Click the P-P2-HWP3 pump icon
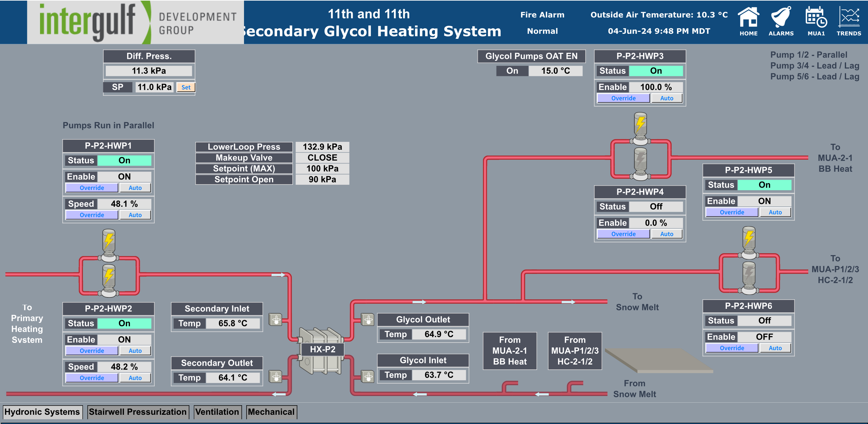Viewport: 868px width, 424px height. pos(640,129)
